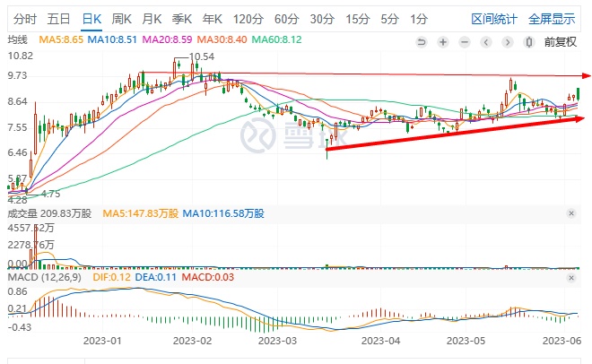Open the 年K yearly chart tab
592x364 pixels.
212,18
